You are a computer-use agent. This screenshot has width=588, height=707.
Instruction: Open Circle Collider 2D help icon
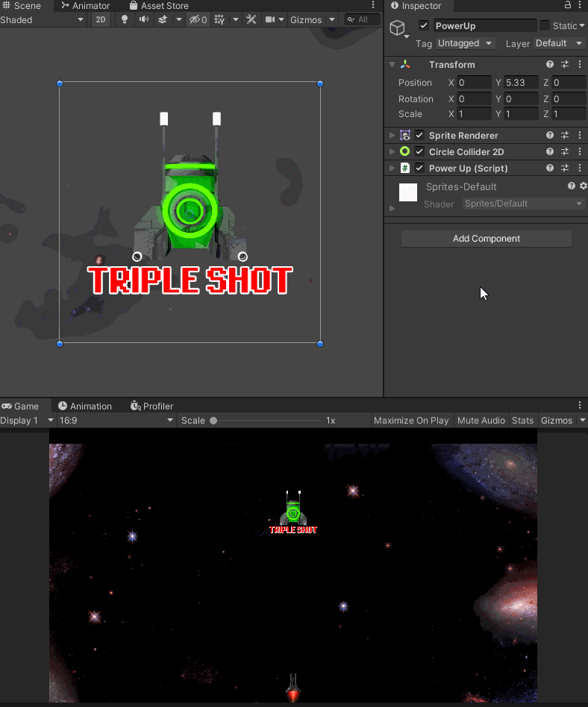(x=550, y=151)
